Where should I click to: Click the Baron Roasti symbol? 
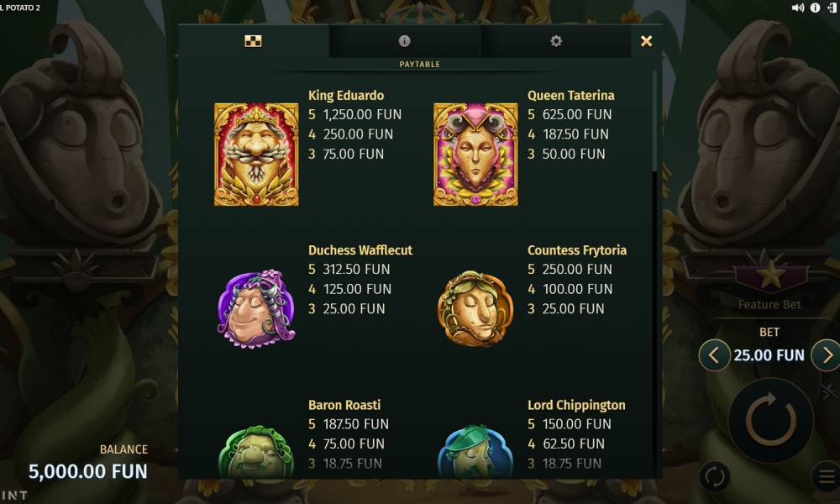point(256,451)
